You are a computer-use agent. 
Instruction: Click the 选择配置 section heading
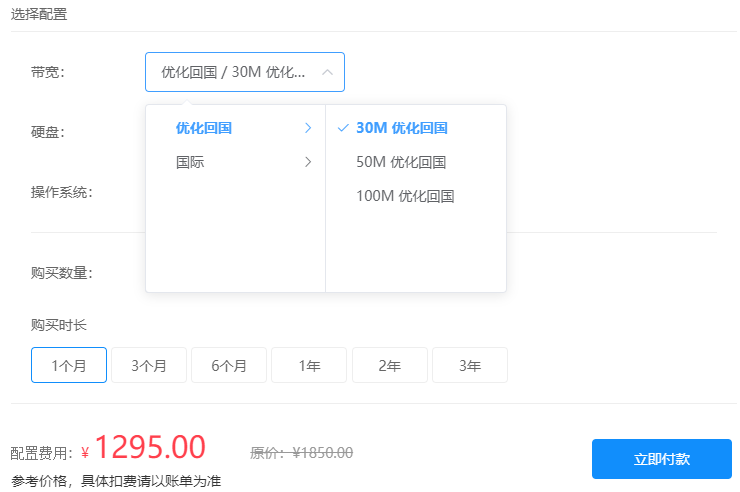pyautogui.click(x=40, y=15)
